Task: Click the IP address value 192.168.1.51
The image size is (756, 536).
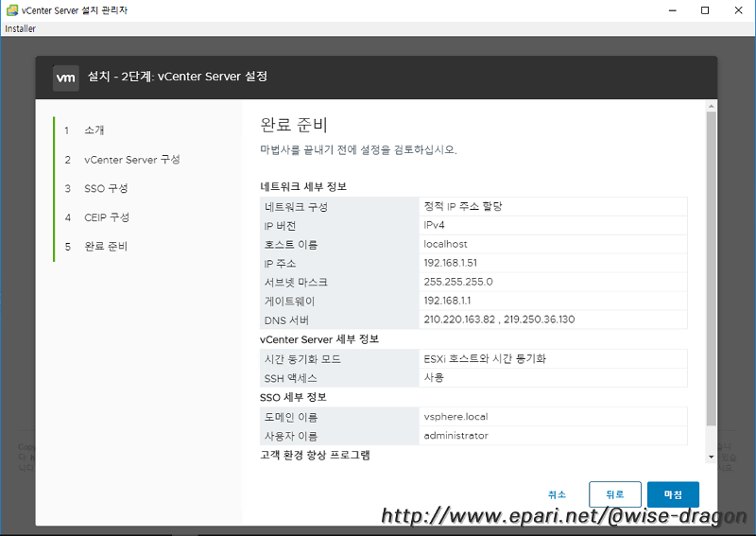Action: point(451,263)
